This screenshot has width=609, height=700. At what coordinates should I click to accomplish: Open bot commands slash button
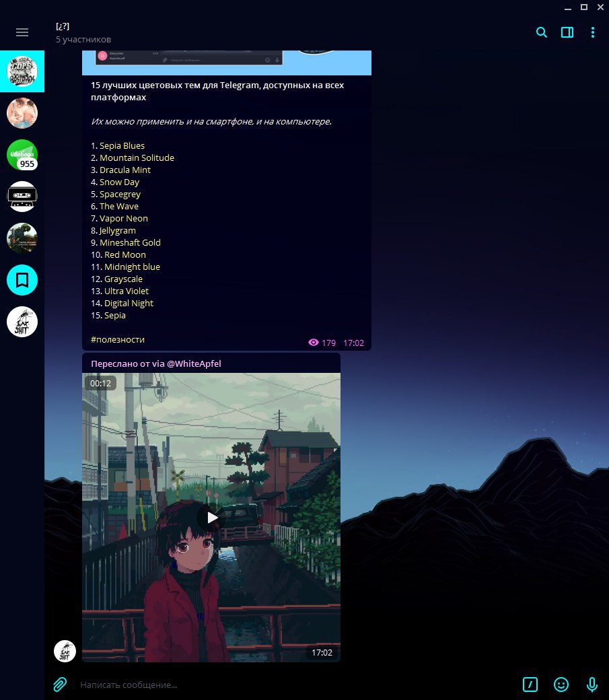click(x=530, y=685)
